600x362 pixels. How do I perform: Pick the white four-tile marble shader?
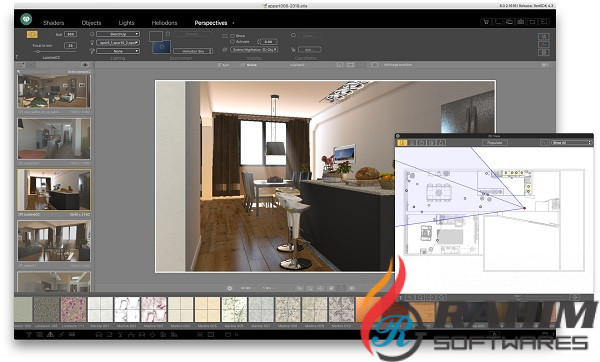click(x=100, y=310)
